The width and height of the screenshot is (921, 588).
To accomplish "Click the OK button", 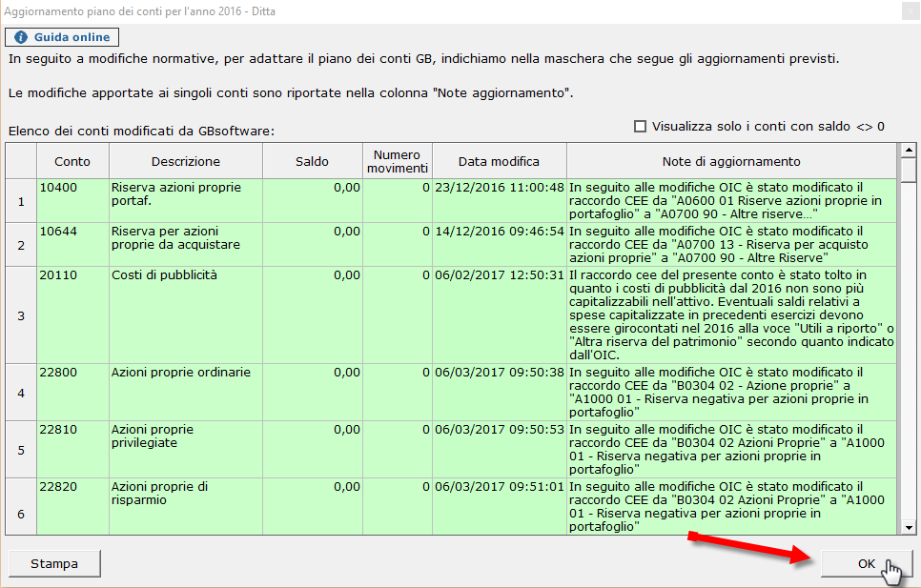I will coord(867,563).
